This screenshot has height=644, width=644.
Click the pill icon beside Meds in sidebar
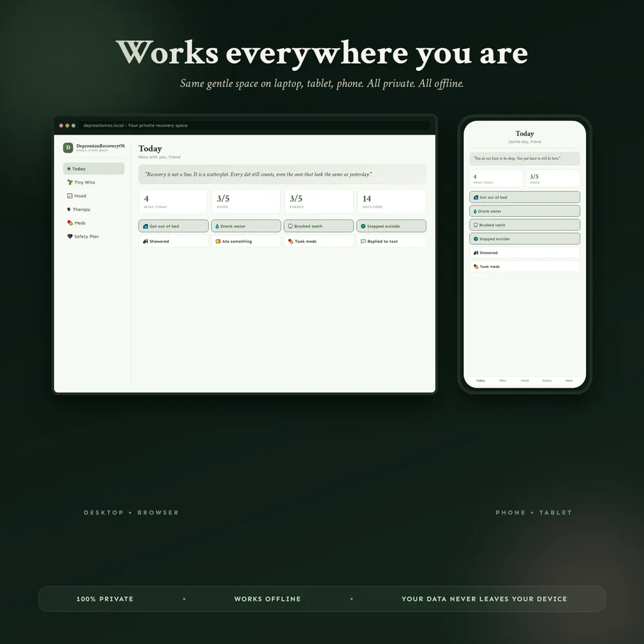[x=70, y=223]
